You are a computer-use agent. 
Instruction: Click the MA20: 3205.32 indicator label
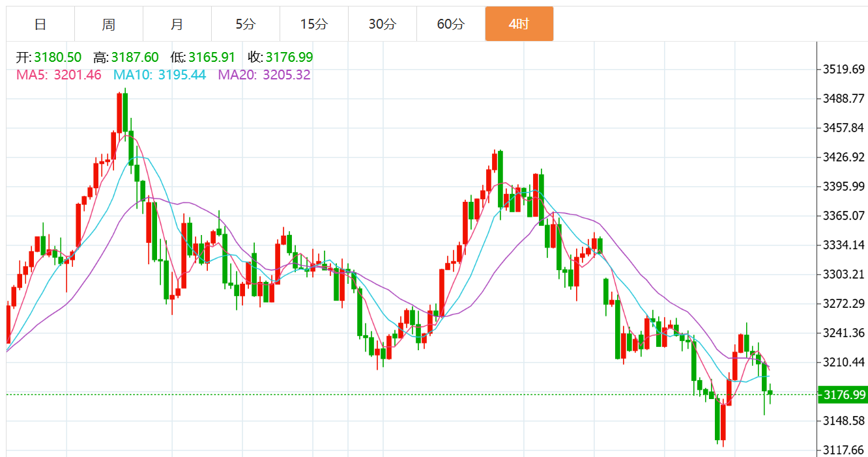tap(264, 75)
